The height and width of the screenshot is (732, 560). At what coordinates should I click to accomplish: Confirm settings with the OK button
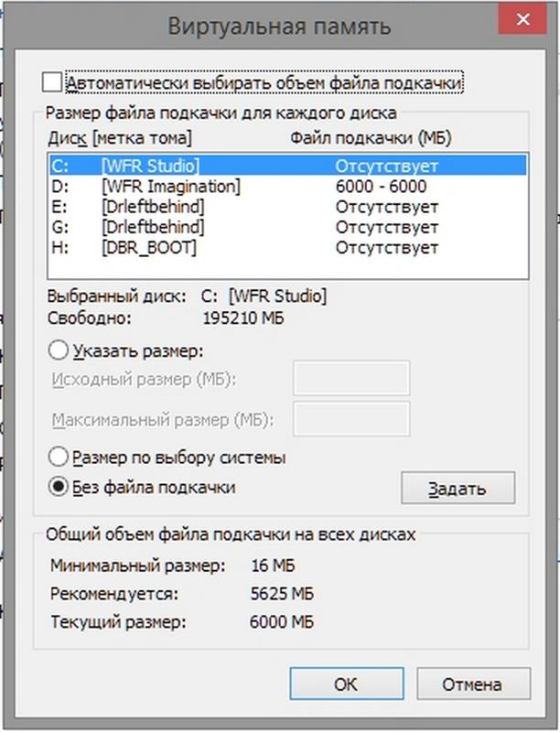[347, 684]
